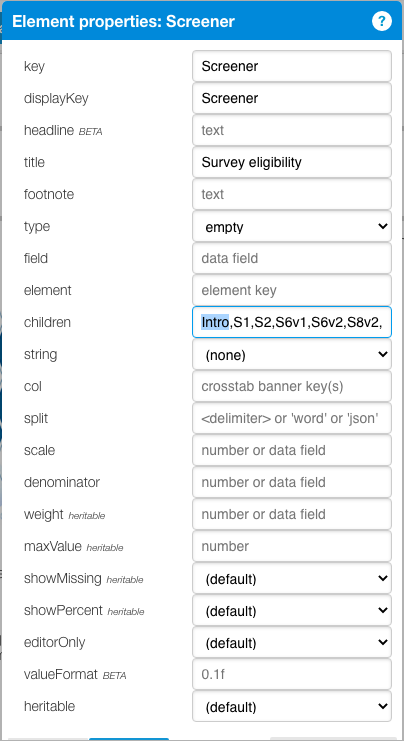The height and width of the screenshot is (741, 404).
Task: Click the children field listing Intro,S1,S2
Action: point(292,322)
